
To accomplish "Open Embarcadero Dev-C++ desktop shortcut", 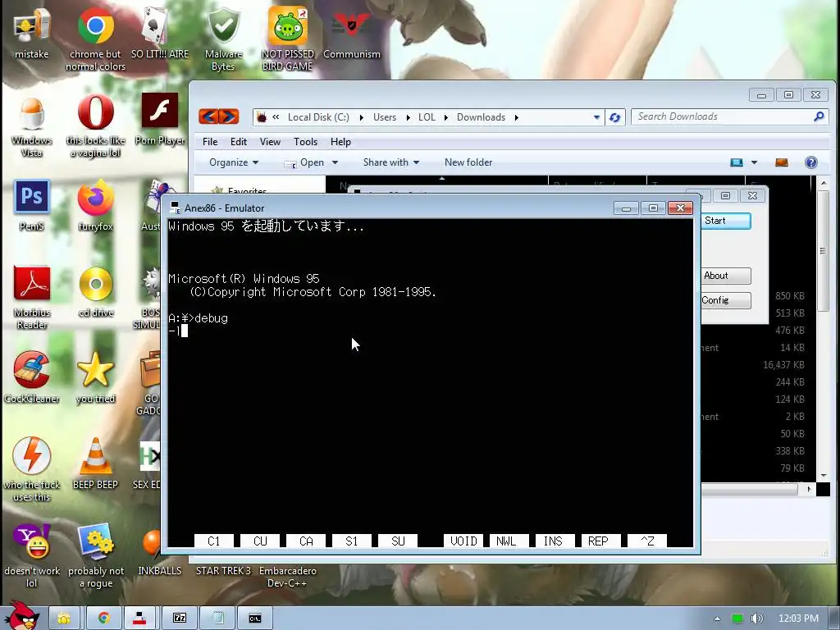I will 288,577.
